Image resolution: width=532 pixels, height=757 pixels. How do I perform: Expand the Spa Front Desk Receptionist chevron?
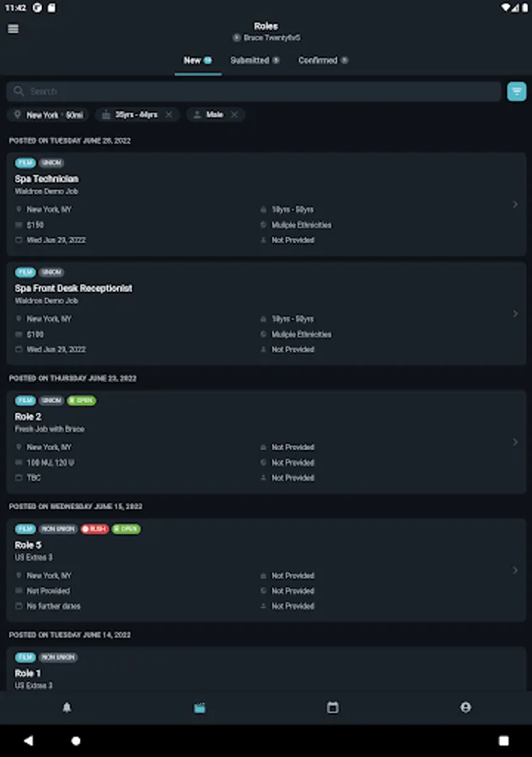coord(515,314)
